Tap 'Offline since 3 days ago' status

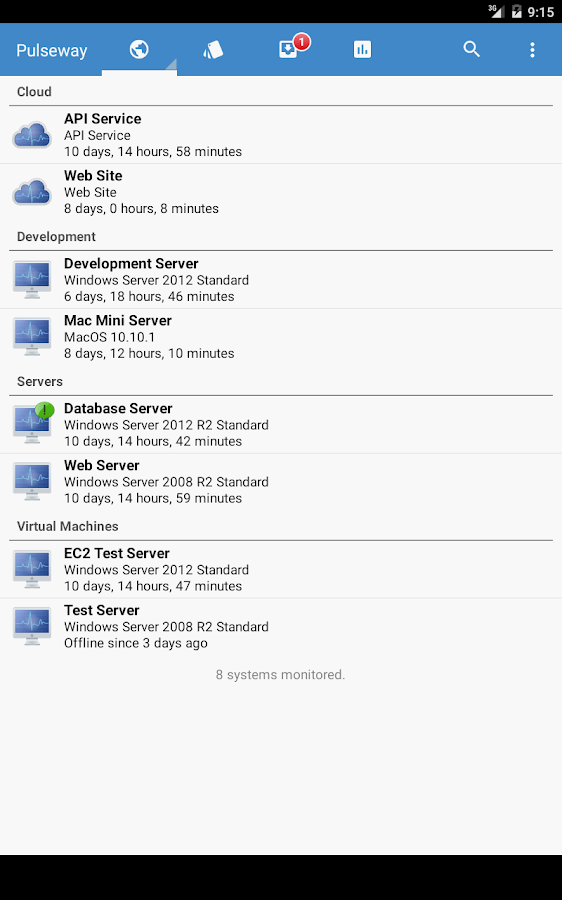[x=135, y=643]
